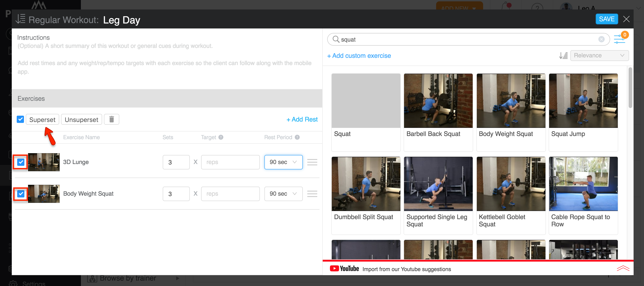
Task: Expand the YouTube suggestions panel chevron
Action: (x=623, y=269)
